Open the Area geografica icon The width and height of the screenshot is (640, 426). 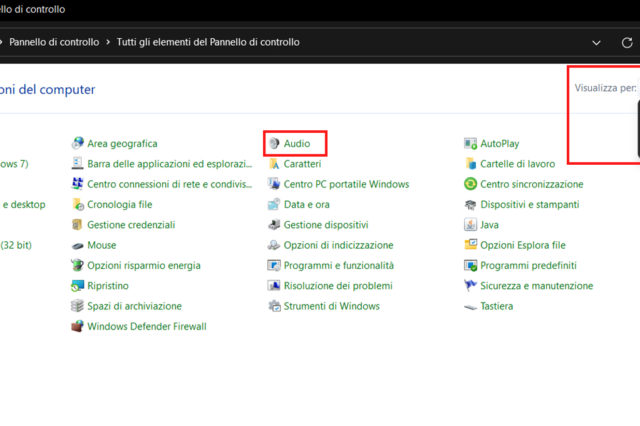click(x=77, y=143)
